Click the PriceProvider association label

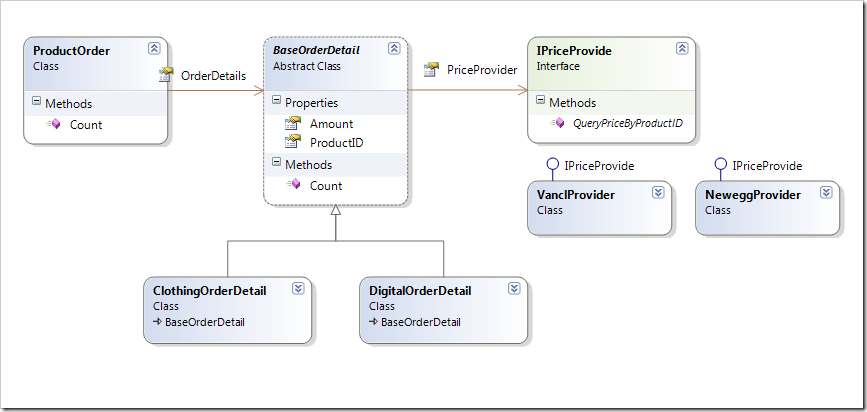482,70
